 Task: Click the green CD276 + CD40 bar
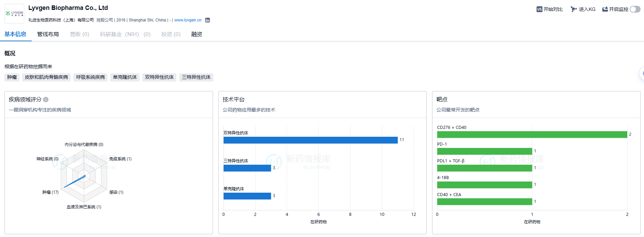(532, 135)
